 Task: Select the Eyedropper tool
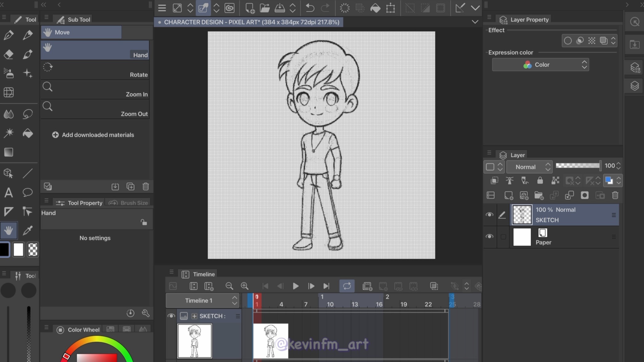28,230
